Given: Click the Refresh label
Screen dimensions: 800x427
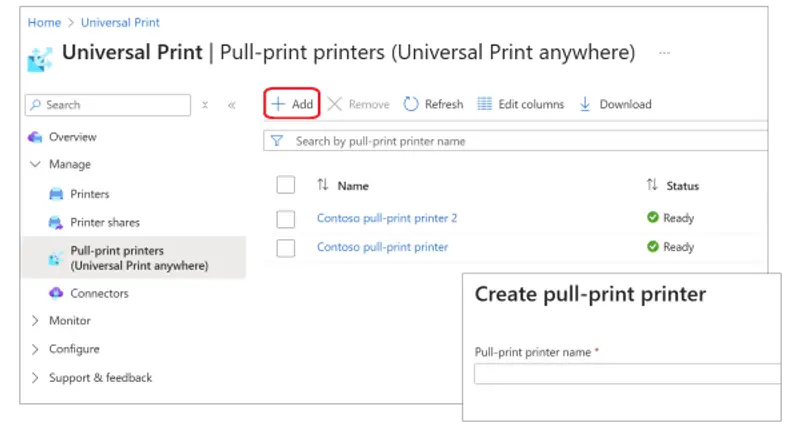Looking at the screenshot, I should coord(444,104).
